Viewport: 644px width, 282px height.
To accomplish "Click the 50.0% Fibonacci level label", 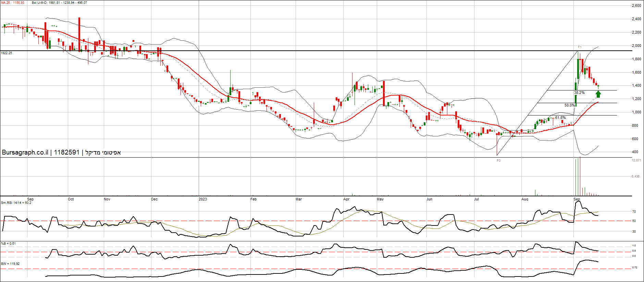I will pos(570,106).
